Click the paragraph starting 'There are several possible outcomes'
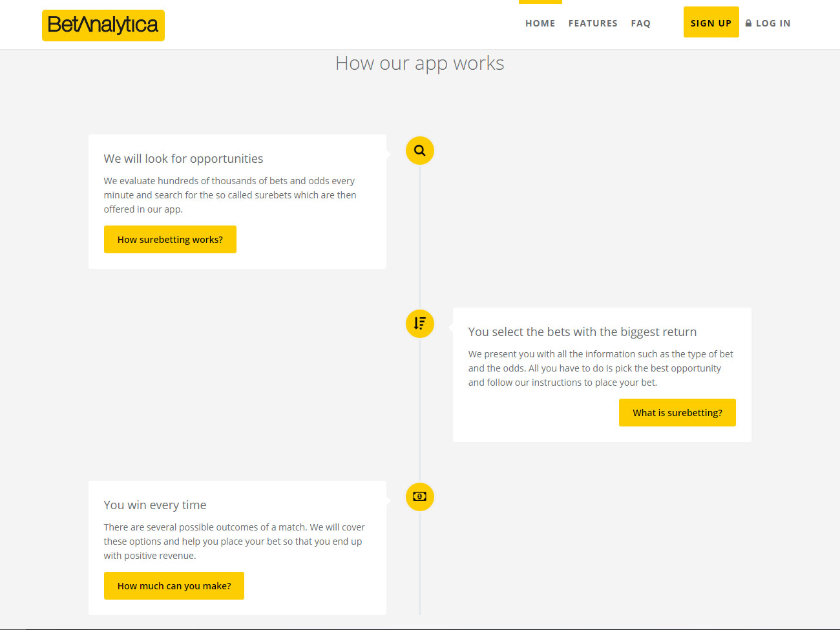 coord(235,541)
